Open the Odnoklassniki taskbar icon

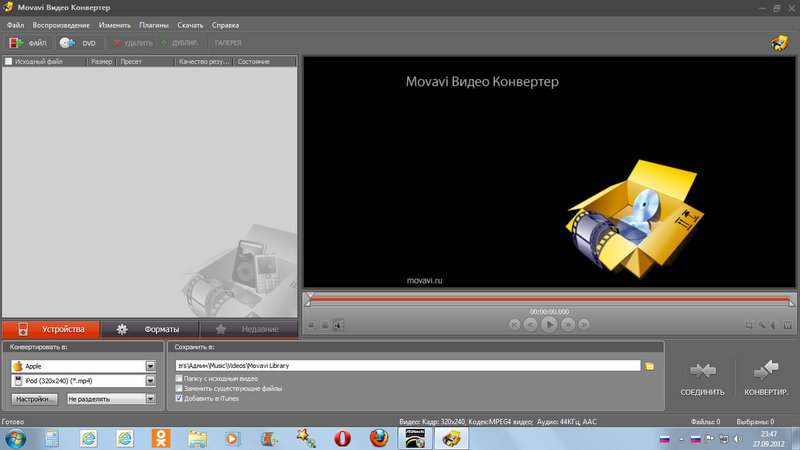161,438
